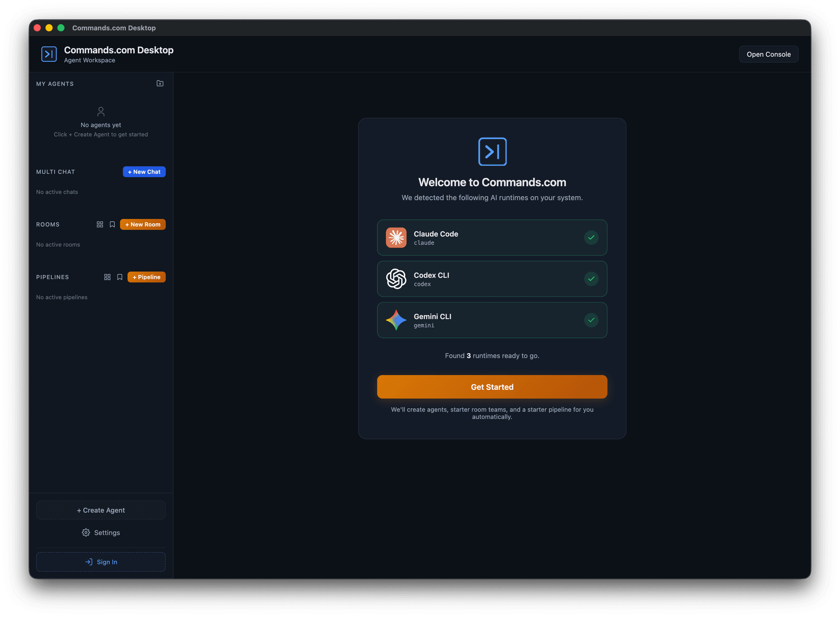Open the console from header
Viewport: 840px width, 617px height.
point(769,54)
